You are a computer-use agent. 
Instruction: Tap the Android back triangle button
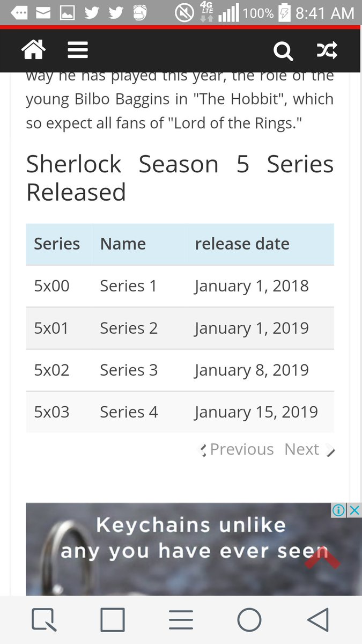[x=317, y=620]
